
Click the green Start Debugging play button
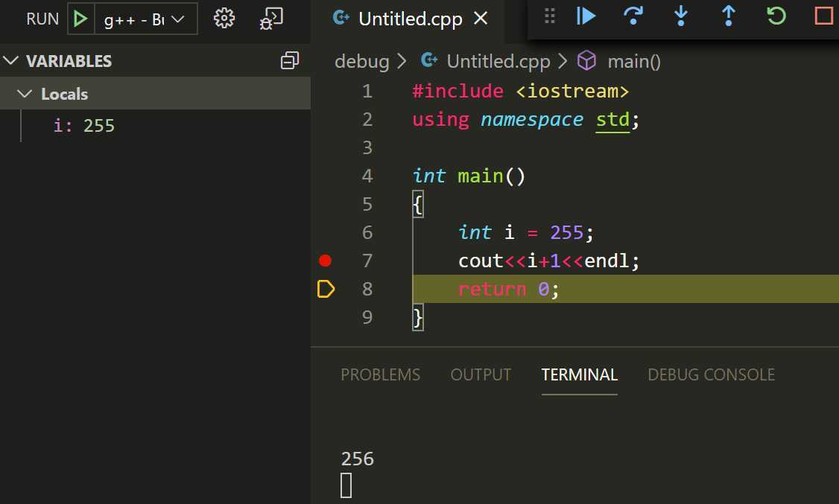tap(81, 19)
